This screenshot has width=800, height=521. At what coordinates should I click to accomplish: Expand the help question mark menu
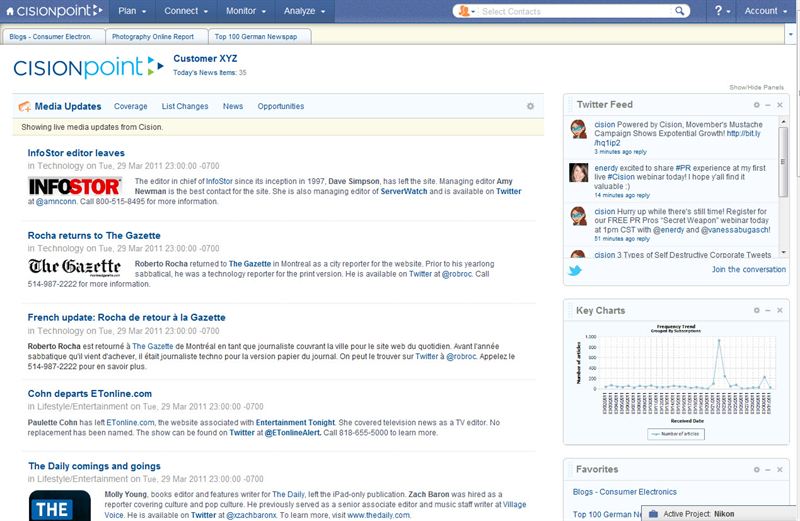[723, 11]
